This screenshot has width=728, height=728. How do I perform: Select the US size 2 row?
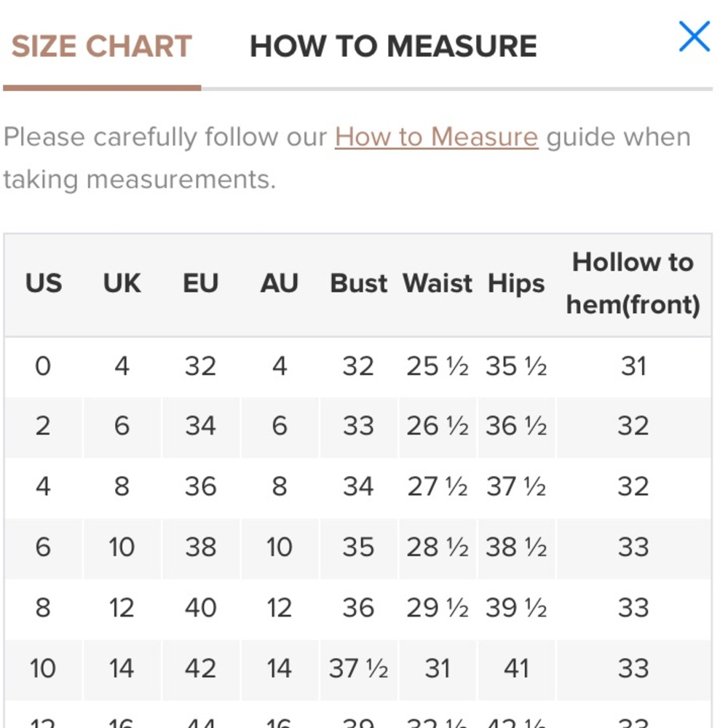pos(358,427)
